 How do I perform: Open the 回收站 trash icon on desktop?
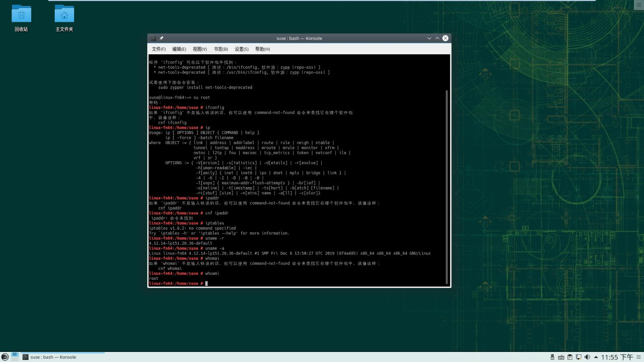tap(21, 14)
